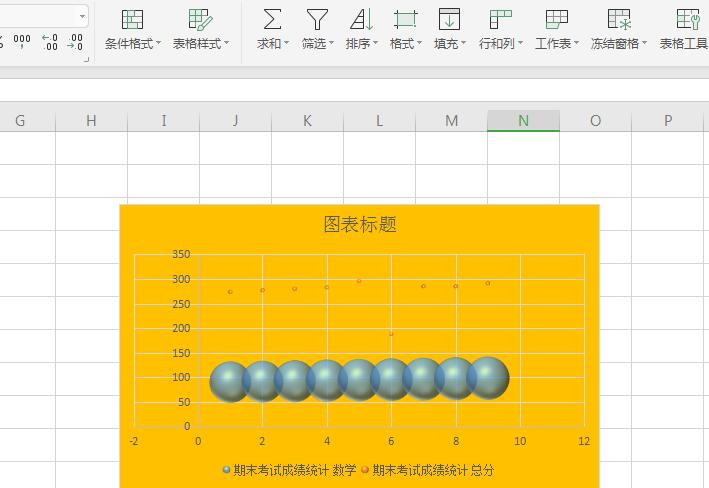Click the 筛选 filter funnel icon
709x488 pixels.
click(x=317, y=19)
